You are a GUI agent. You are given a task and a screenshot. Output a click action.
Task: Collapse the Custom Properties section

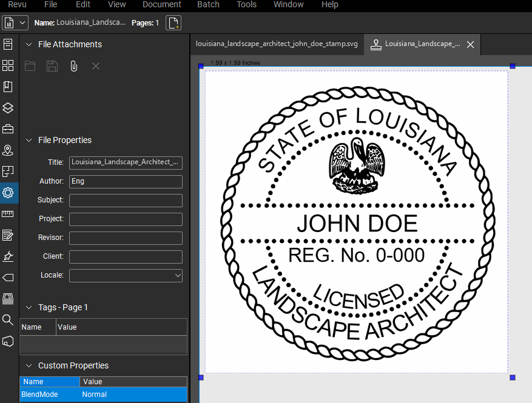[x=29, y=365]
